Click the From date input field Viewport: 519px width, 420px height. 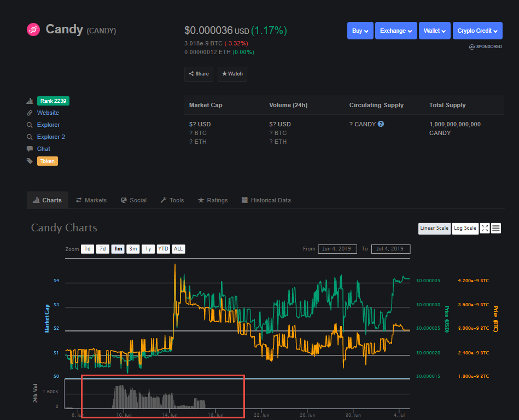[337, 249]
